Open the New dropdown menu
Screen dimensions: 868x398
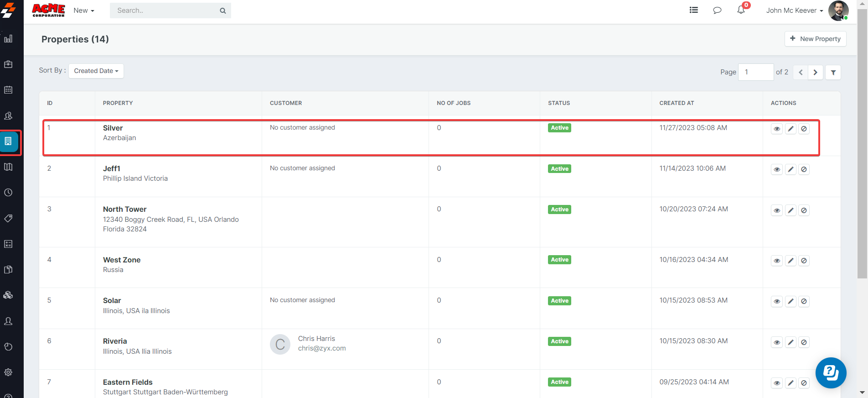pos(84,10)
